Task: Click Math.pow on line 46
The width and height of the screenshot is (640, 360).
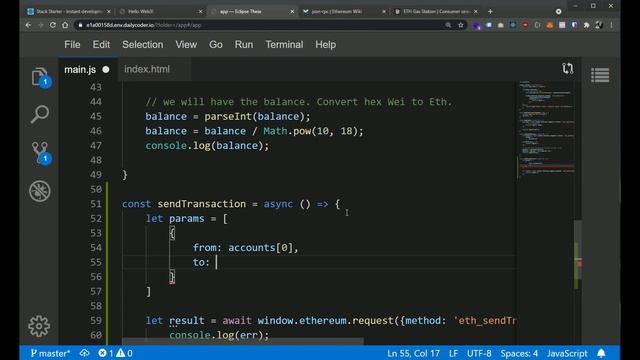Action: point(287,131)
